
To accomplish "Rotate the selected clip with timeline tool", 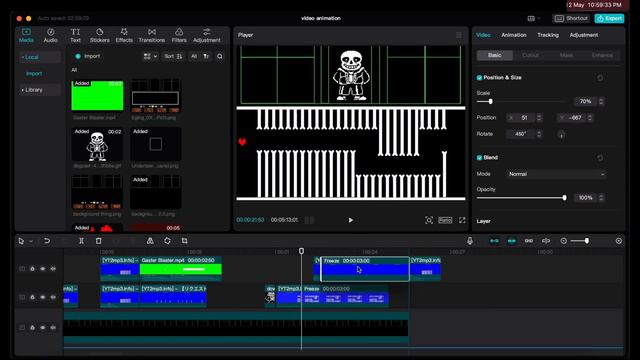I will [167, 241].
